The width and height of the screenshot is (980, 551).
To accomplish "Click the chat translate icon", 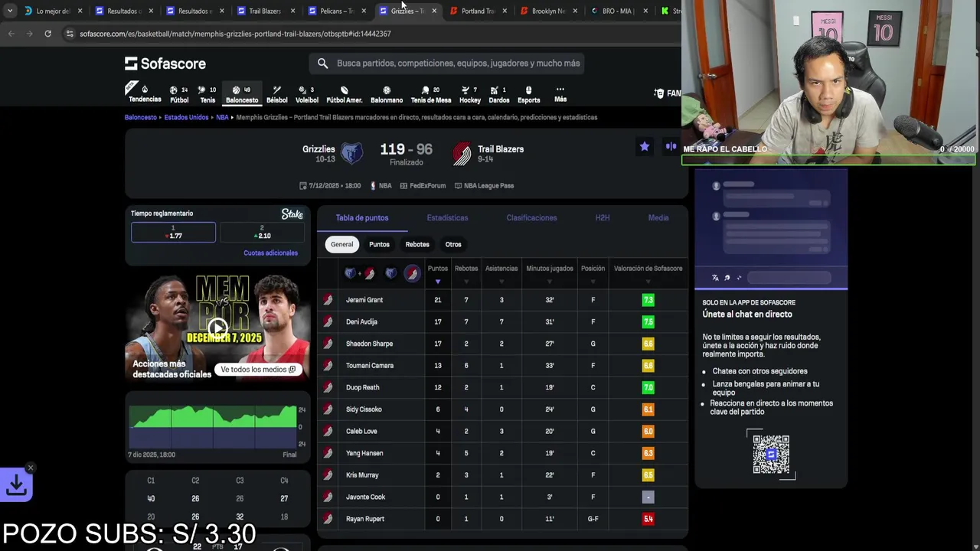I will tap(715, 278).
